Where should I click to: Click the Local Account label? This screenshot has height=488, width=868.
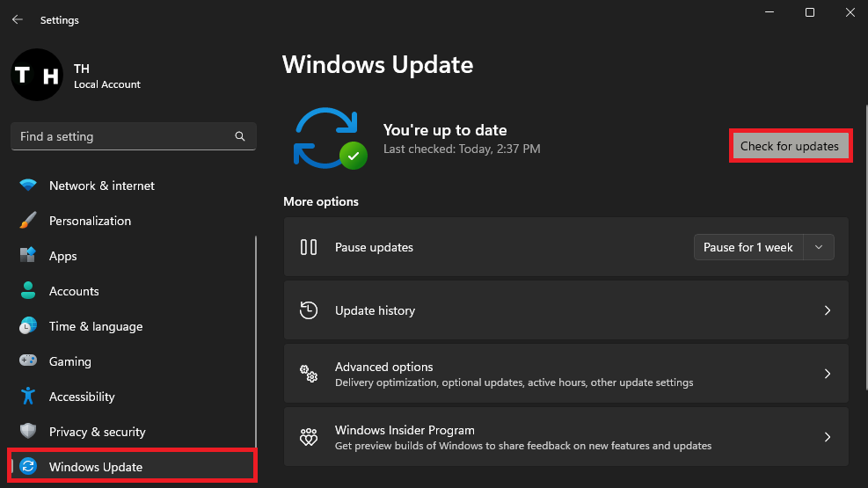click(107, 84)
